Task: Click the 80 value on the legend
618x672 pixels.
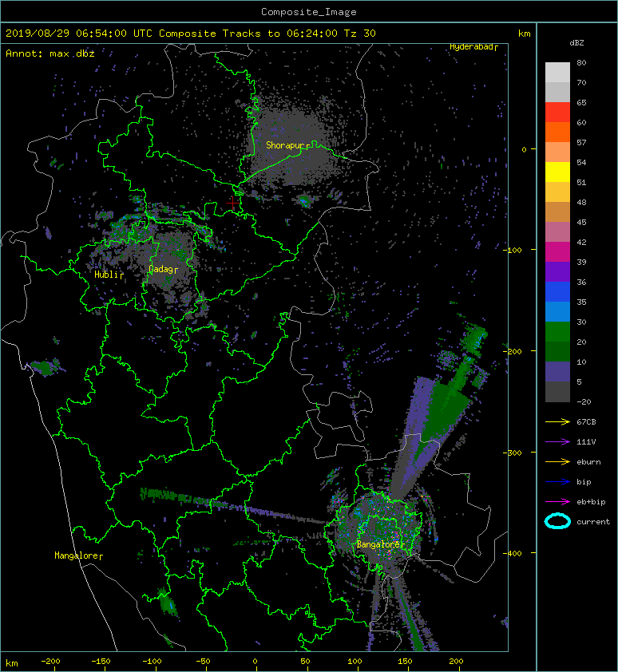Action: 581,62
